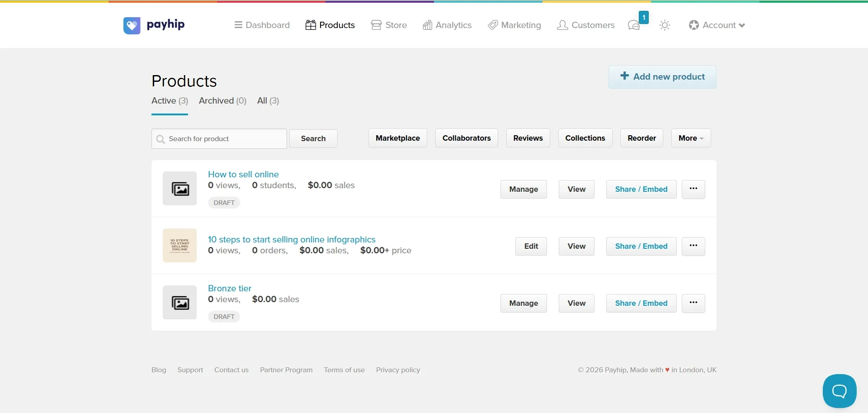Open the three-dots menu for How to sell online

point(693,189)
